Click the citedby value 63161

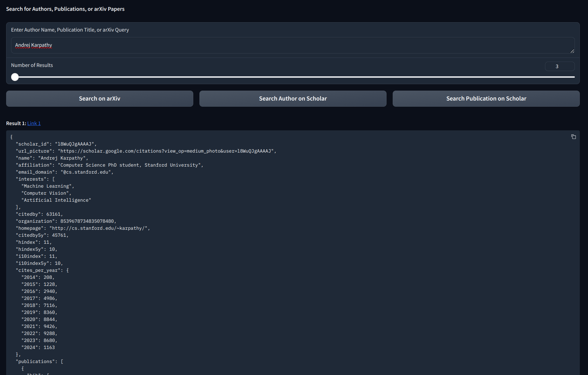click(x=53, y=214)
